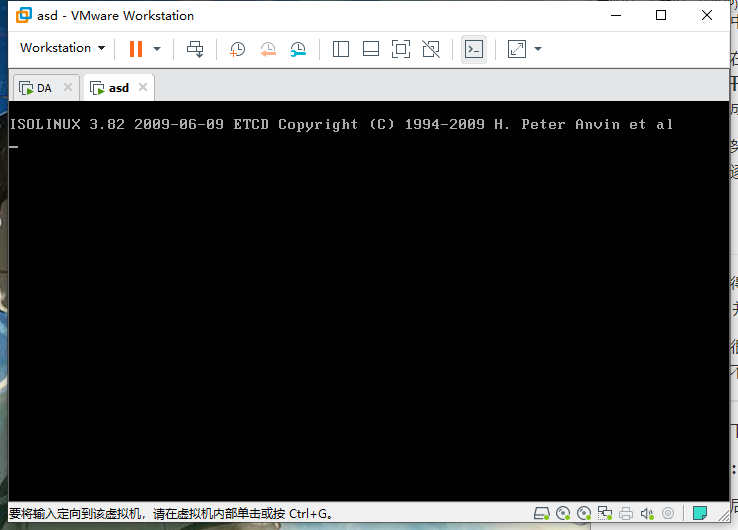This screenshot has height=530, width=738.
Task: Revert the virtual machine to its snapshot
Action: click(268, 49)
